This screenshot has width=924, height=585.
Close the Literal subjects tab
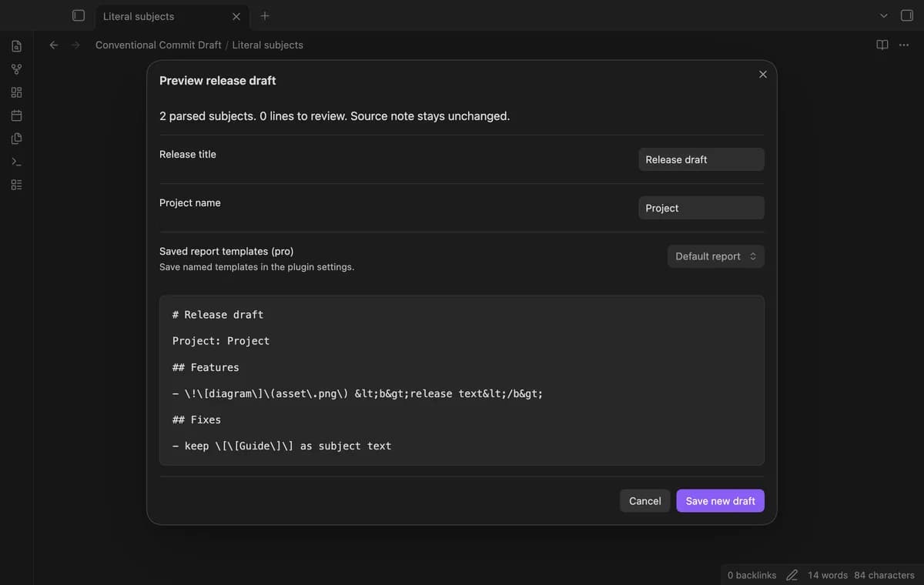[x=236, y=16]
